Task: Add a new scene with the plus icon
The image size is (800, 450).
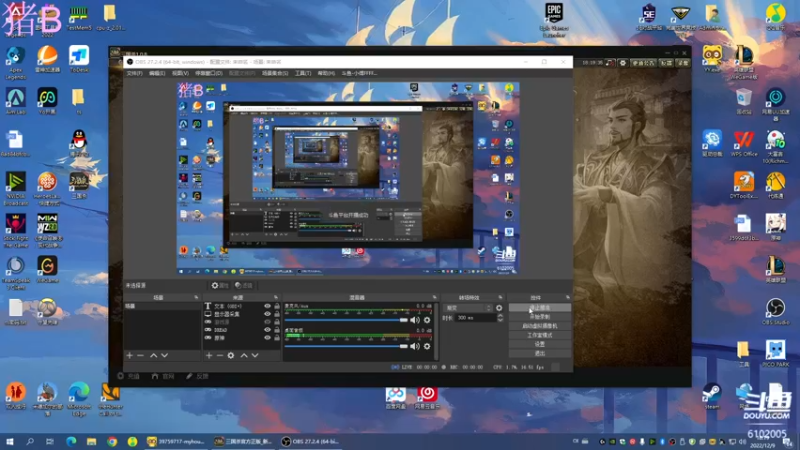Action: (x=130, y=355)
